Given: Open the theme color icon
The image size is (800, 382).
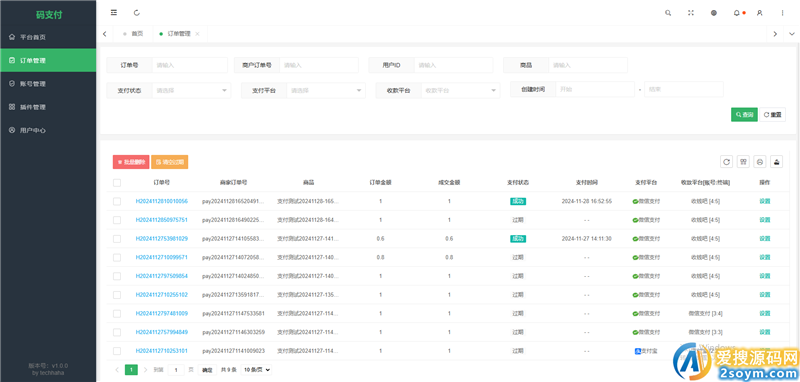Looking at the screenshot, I should click(x=714, y=13).
